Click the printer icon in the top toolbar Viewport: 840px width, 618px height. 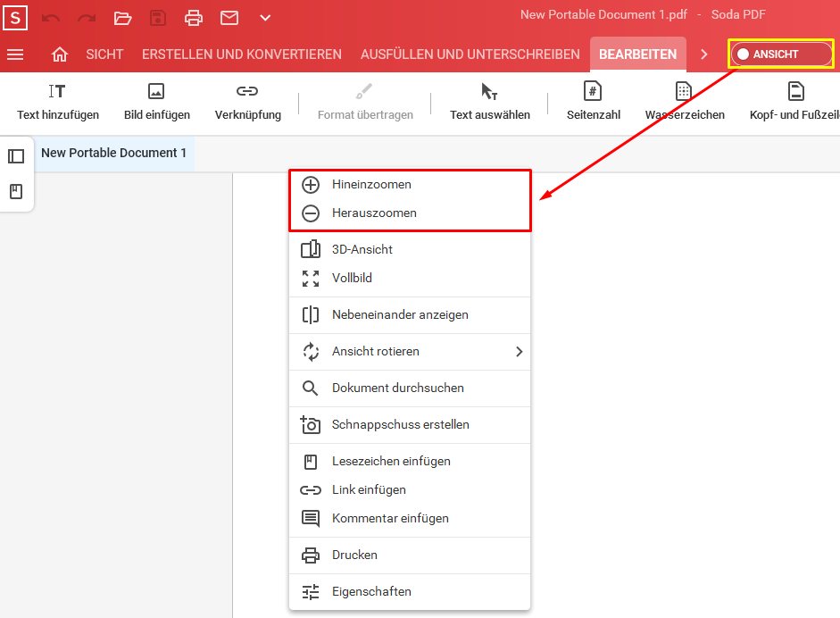[x=195, y=17]
